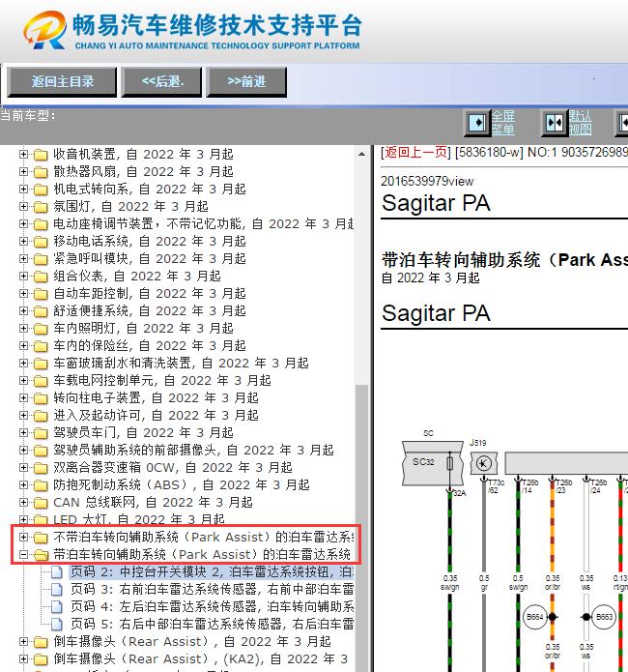Screen dimensions: 628x672
Task: Click page icon of 页码 3 entry
Action: point(57,590)
